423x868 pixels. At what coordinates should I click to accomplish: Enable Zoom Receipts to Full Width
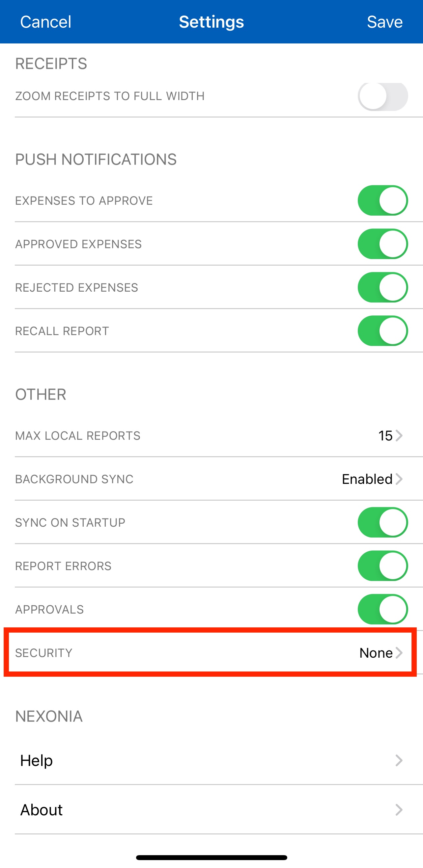(x=382, y=96)
